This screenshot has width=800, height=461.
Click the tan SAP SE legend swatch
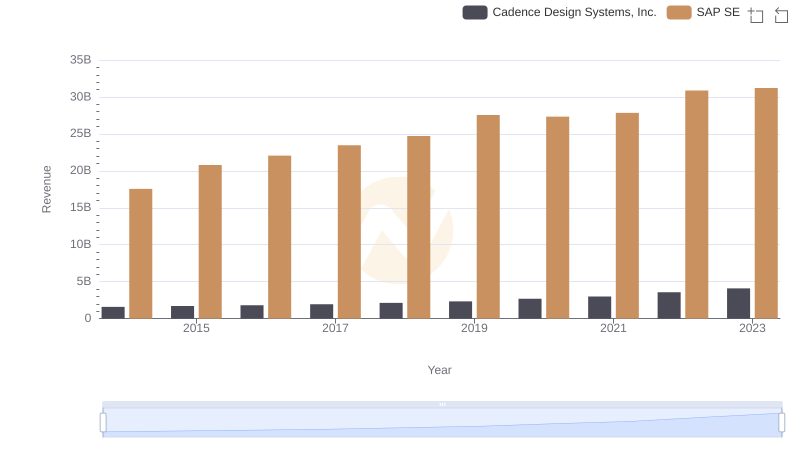click(679, 12)
